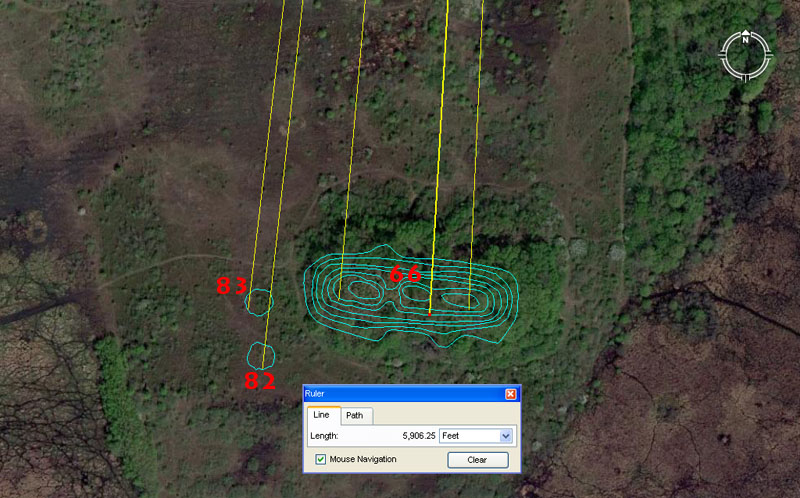Click the North marker on the compass
The height and width of the screenshot is (498, 800).
746,38
